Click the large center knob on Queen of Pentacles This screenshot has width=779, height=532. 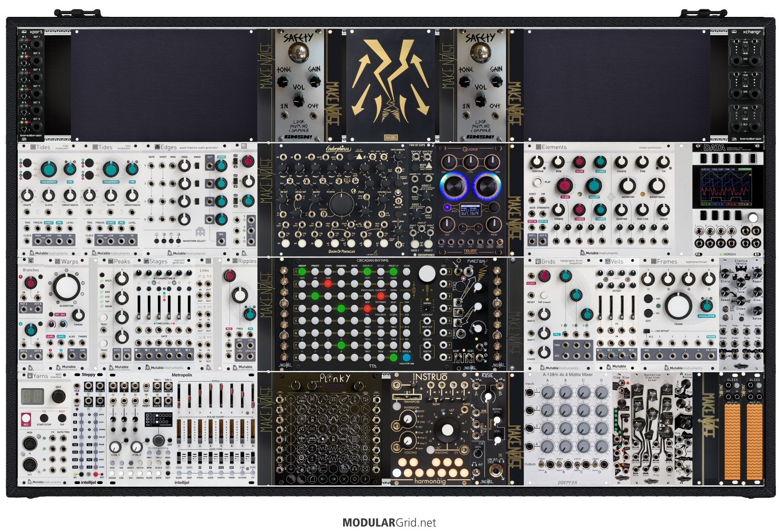[342, 205]
